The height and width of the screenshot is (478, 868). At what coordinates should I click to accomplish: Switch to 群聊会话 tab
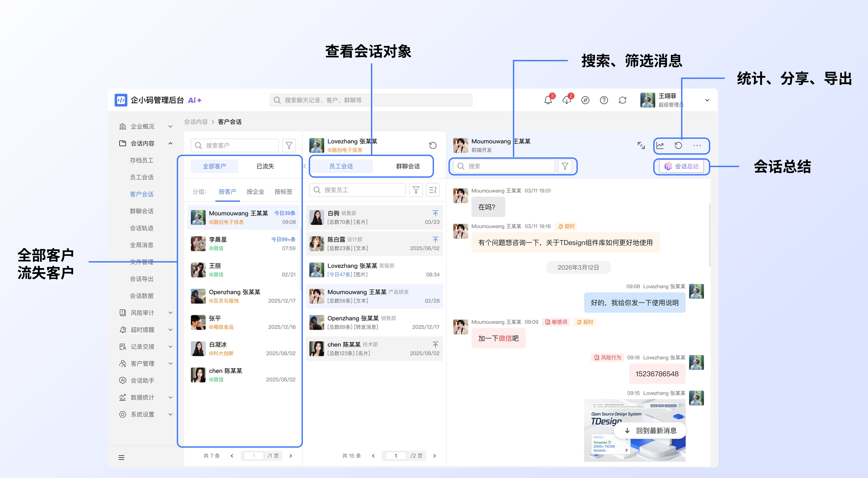click(408, 166)
